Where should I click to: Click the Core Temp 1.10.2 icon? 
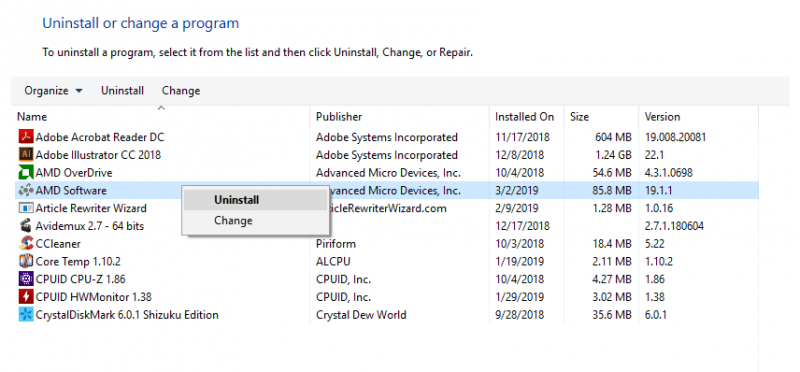pyautogui.click(x=26, y=261)
